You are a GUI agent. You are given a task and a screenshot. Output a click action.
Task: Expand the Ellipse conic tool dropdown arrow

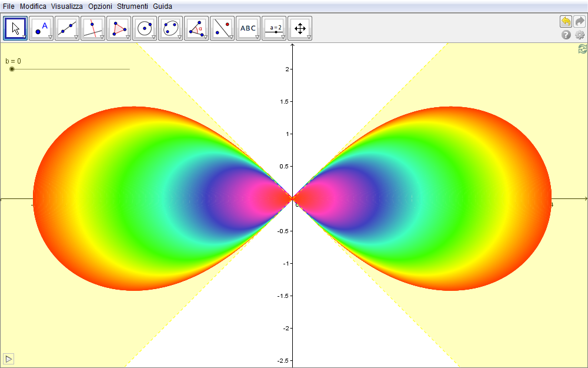point(179,37)
